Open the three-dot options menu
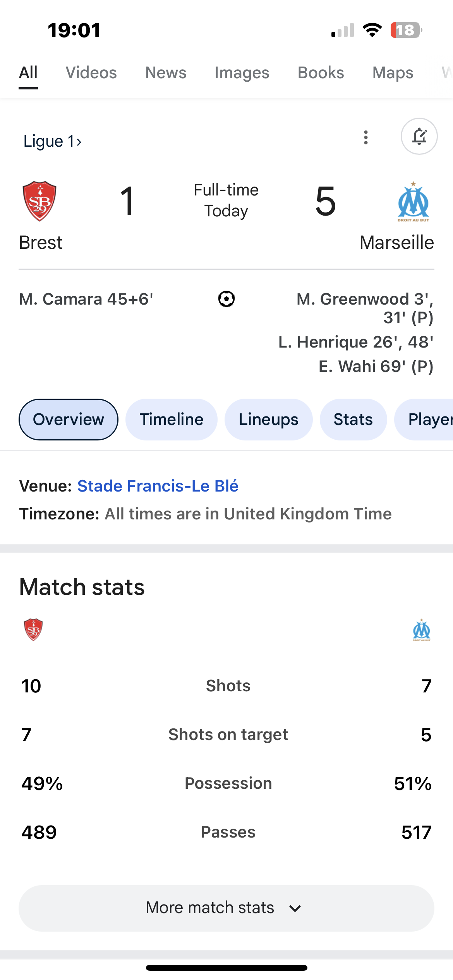 point(366,137)
